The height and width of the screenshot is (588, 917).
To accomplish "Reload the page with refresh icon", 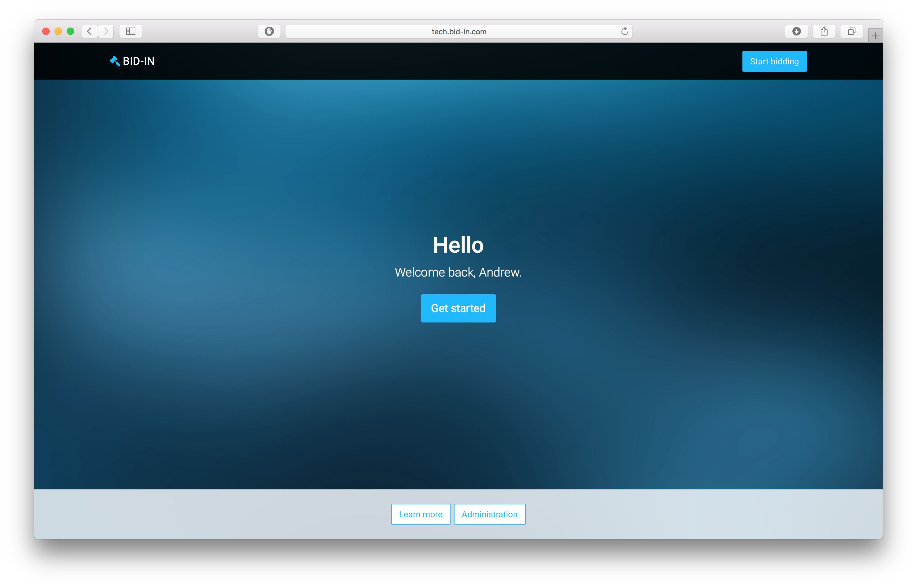I will click(x=625, y=31).
